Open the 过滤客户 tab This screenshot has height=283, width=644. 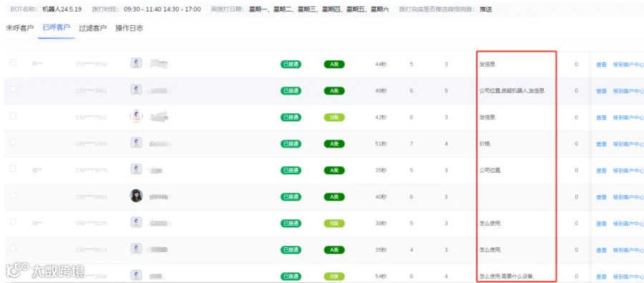coord(93,29)
